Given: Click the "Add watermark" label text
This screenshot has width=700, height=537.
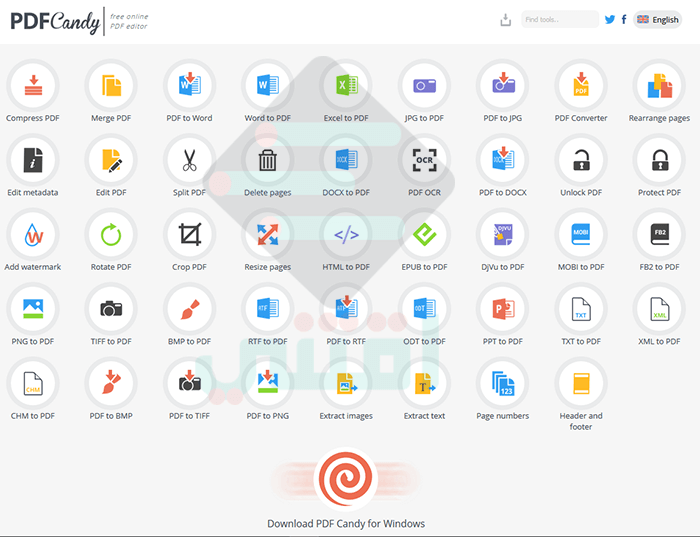Looking at the screenshot, I should (x=33, y=267).
